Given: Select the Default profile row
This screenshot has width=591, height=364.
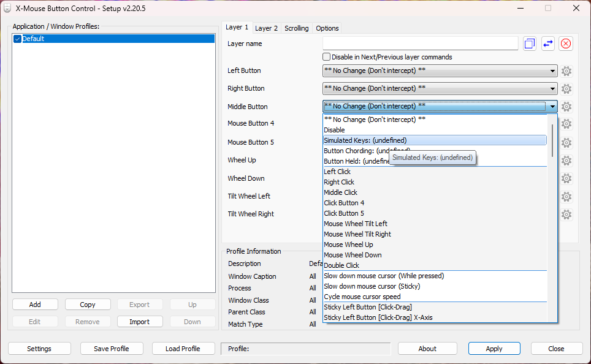Looking at the screenshot, I should point(114,39).
